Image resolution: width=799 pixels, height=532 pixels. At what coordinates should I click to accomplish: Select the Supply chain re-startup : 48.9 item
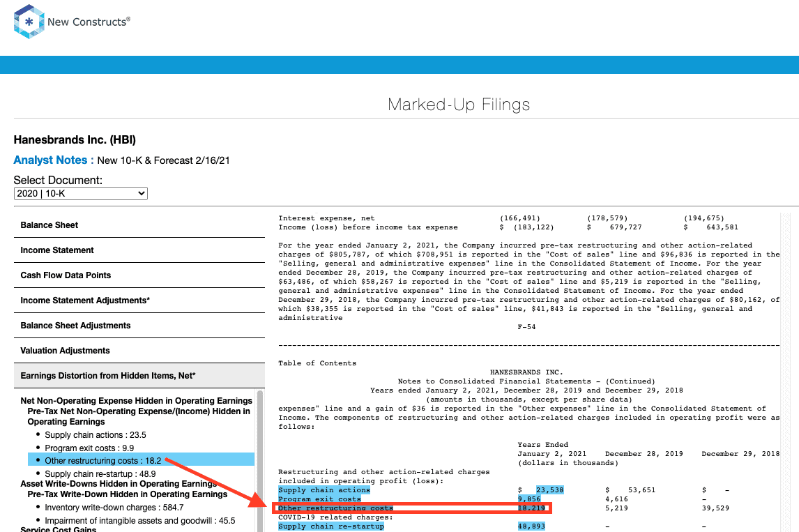click(x=100, y=474)
